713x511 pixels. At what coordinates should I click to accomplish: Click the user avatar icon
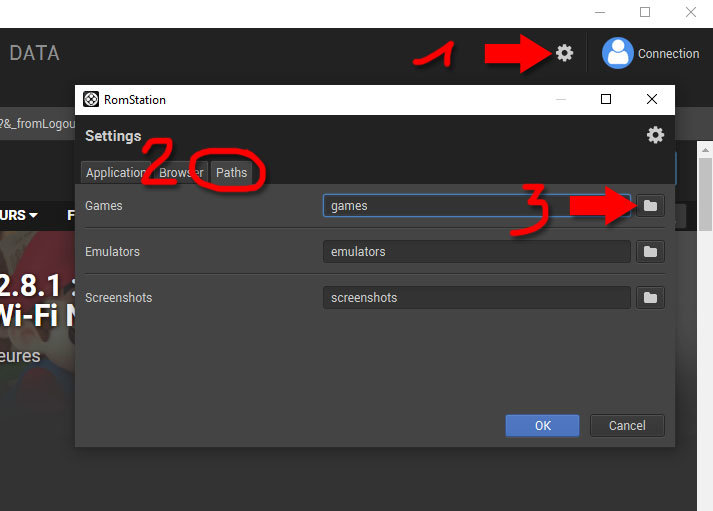point(617,53)
